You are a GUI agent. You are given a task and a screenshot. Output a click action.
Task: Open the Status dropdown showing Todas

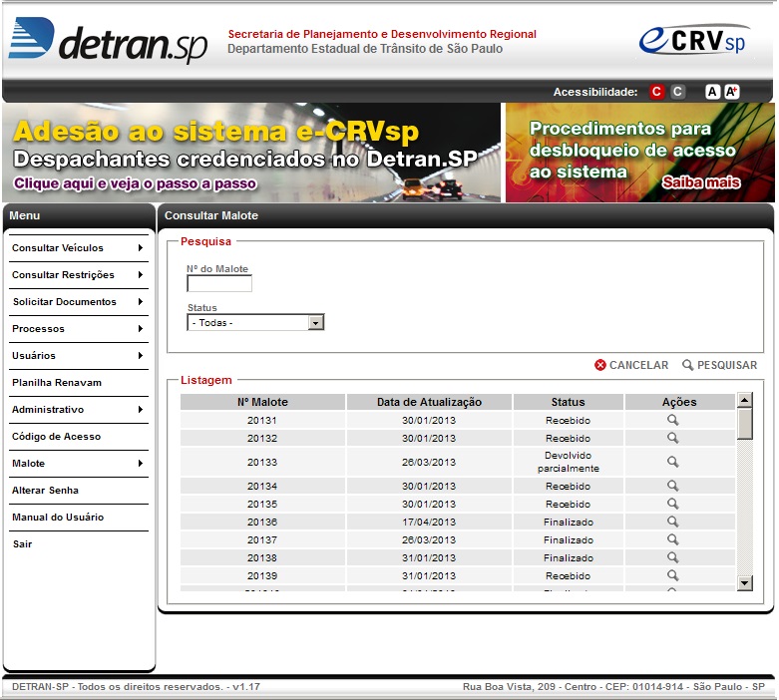(x=255, y=322)
